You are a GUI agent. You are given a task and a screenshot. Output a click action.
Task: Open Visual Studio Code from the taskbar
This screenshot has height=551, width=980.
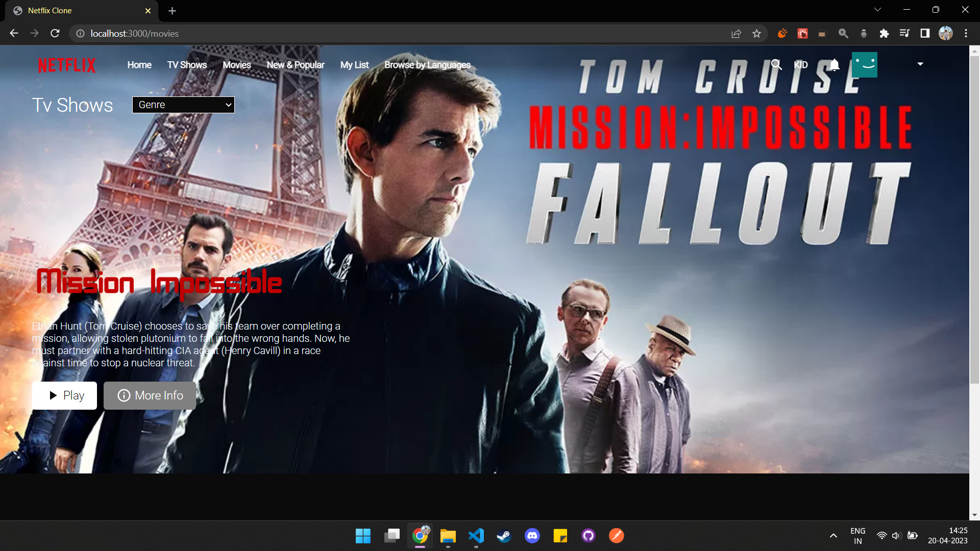point(476,536)
